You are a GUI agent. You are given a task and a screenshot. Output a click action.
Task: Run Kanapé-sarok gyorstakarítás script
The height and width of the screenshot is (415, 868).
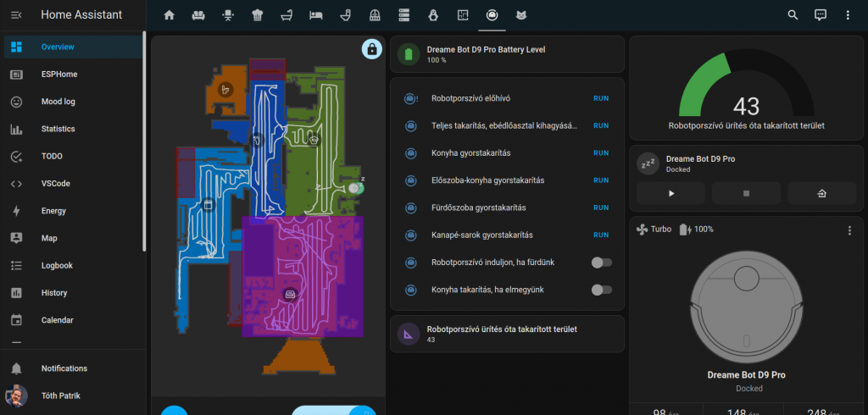point(601,235)
